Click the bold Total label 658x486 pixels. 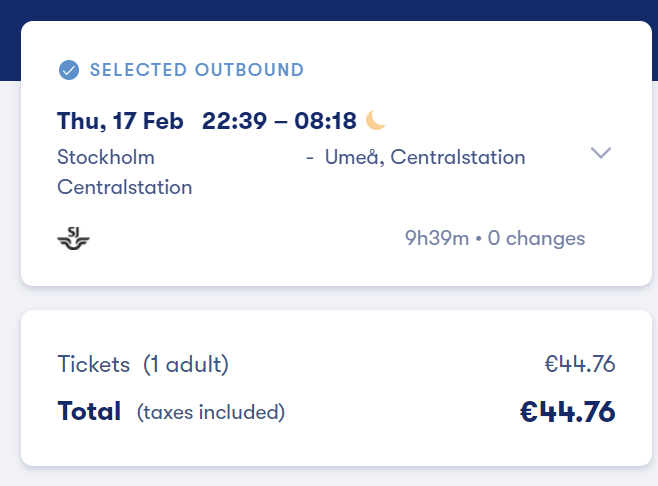tap(89, 411)
